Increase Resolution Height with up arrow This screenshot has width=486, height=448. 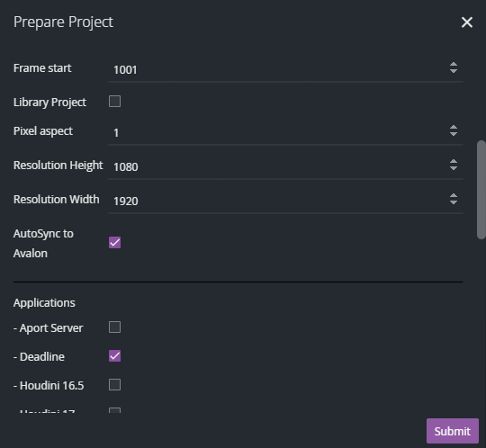(454, 161)
